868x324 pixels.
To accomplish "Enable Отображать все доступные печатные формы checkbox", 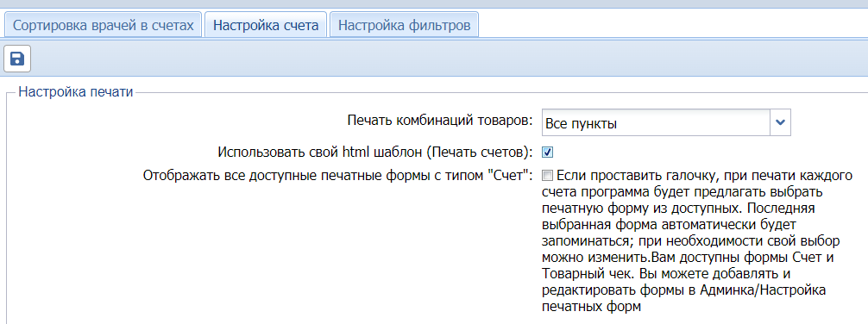I will pyautogui.click(x=548, y=176).
